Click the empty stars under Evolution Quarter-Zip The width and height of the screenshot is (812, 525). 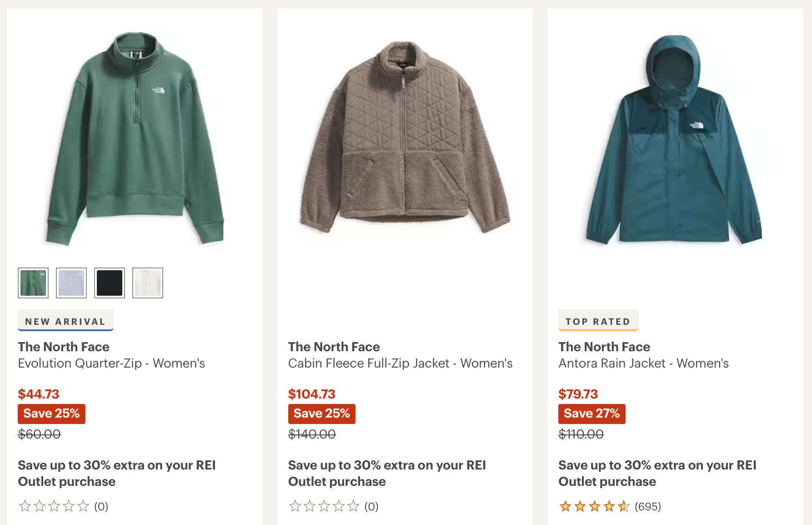click(x=54, y=506)
